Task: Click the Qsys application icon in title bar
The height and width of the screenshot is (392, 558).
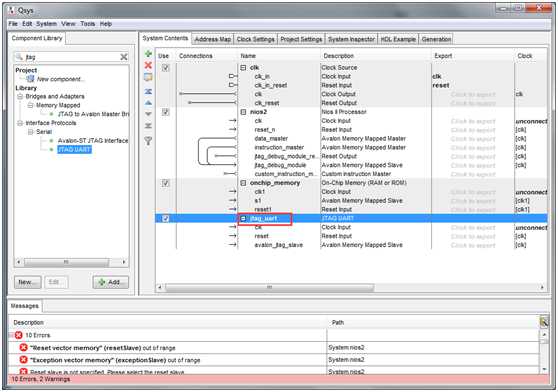Action: click(12, 10)
